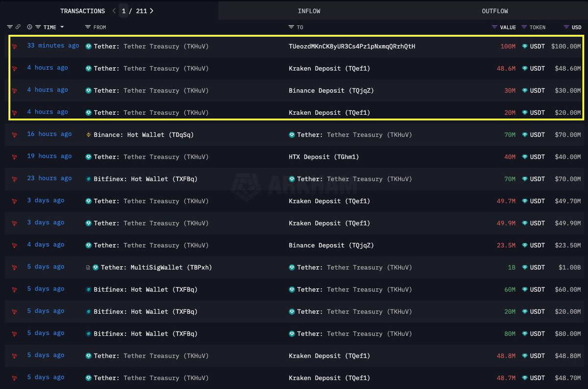Image resolution: width=588 pixels, height=389 pixels.
Task: Click the 100M value cell
Action: coord(508,46)
